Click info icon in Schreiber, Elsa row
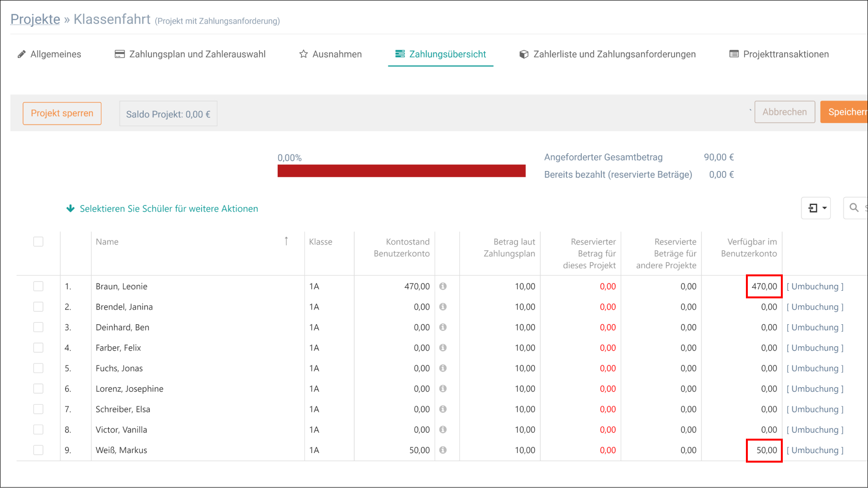Image resolution: width=868 pixels, height=488 pixels. click(443, 409)
